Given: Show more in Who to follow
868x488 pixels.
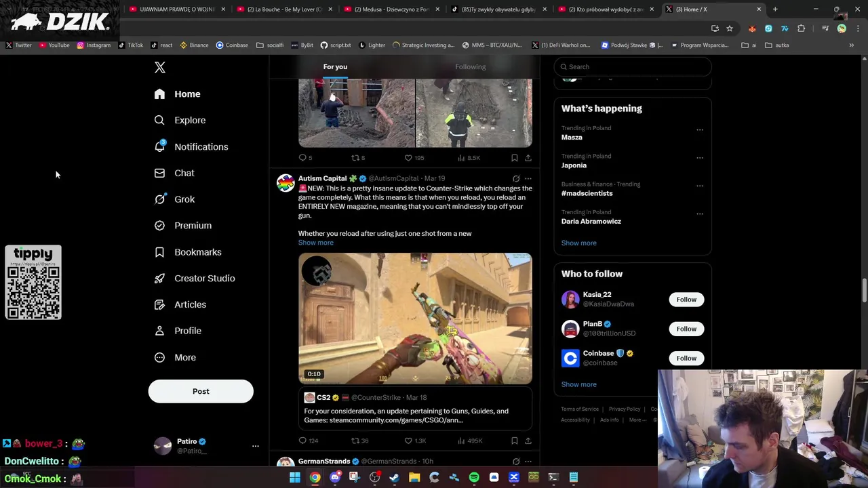Looking at the screenshot, I should click(x=579, y=384).
